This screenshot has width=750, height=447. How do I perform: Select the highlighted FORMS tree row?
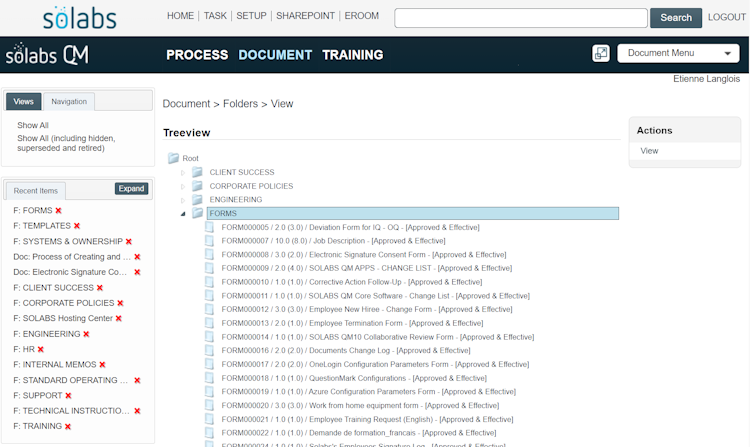coord(413,213)
